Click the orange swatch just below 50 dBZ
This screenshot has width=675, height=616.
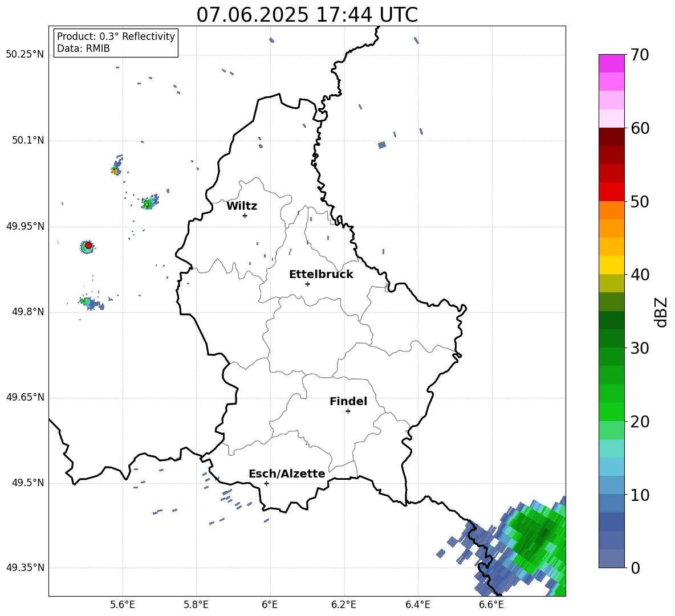click(x=611, y=210)
